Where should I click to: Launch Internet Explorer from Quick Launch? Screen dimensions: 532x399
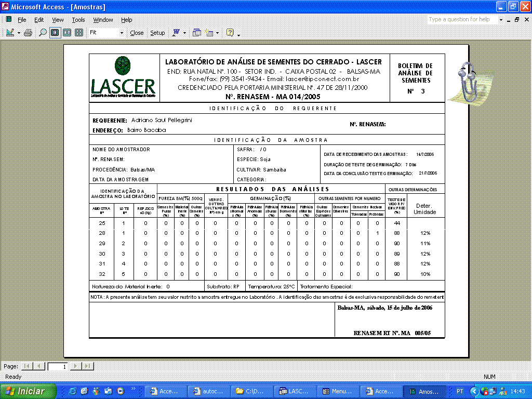(x=72, y=391)
